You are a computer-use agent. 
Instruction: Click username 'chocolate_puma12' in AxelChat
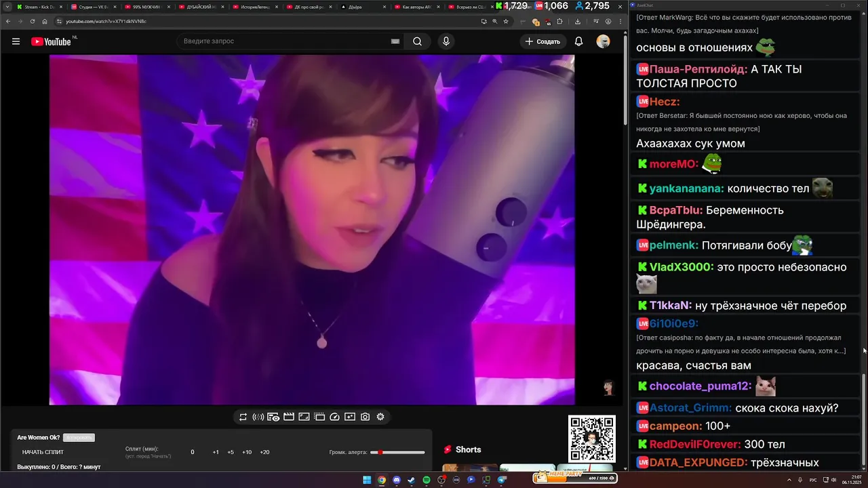pos(701,386)
